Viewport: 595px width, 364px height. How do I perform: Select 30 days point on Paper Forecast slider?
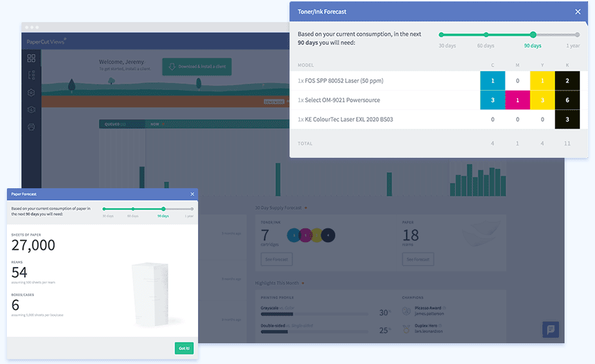tap(104, 209)
